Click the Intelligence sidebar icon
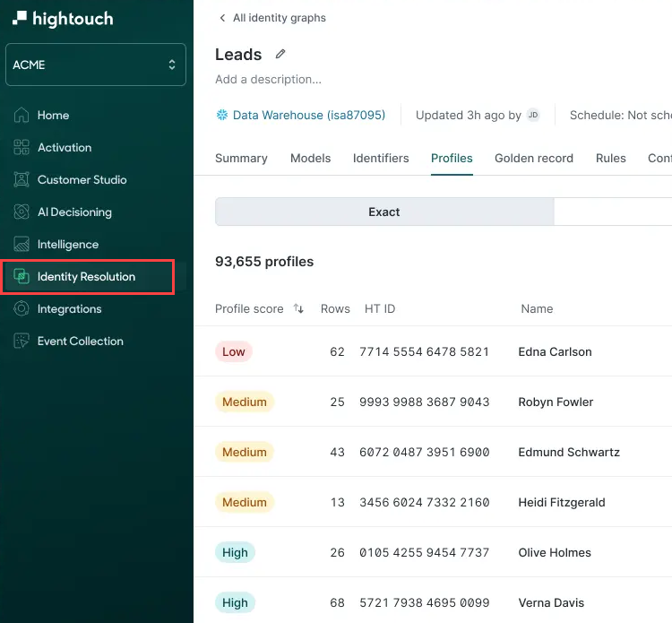Image resolution: width=672 pixels, height=623 pixels. 22,244
